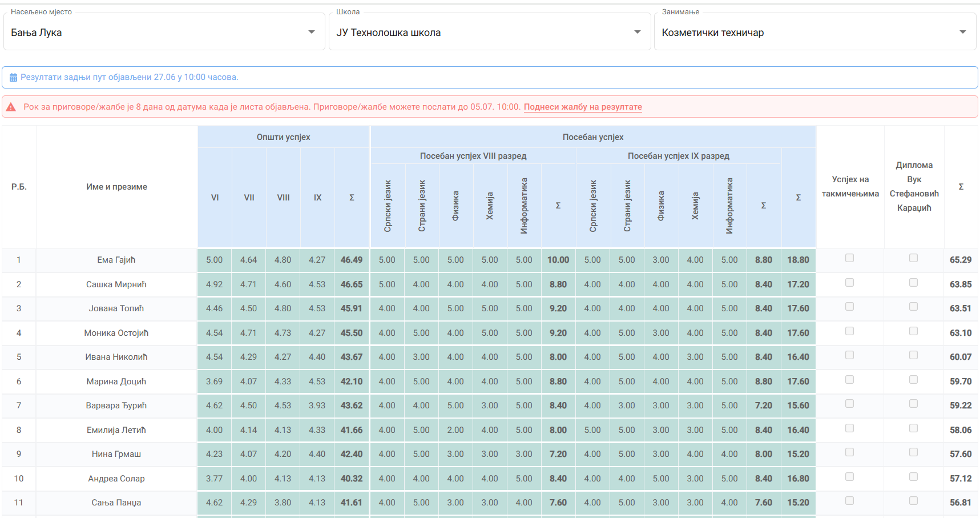This screenshot has height=518, width=980.
Task: Select the name Андреа Солар
Action: [116, 479]
